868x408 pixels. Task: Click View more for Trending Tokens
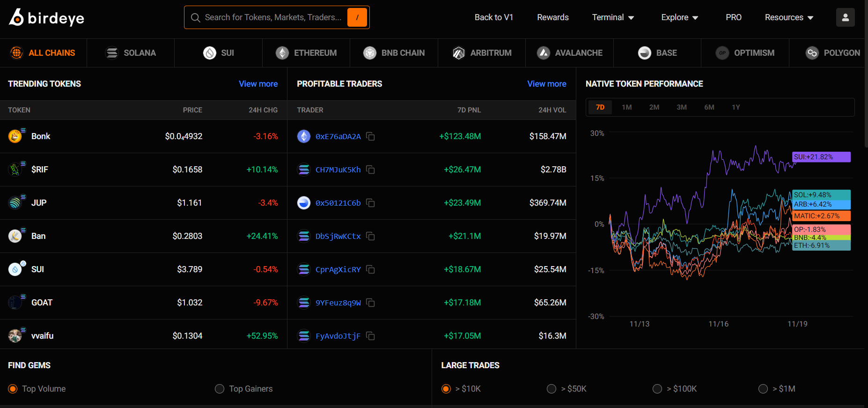tap(258, 84)
